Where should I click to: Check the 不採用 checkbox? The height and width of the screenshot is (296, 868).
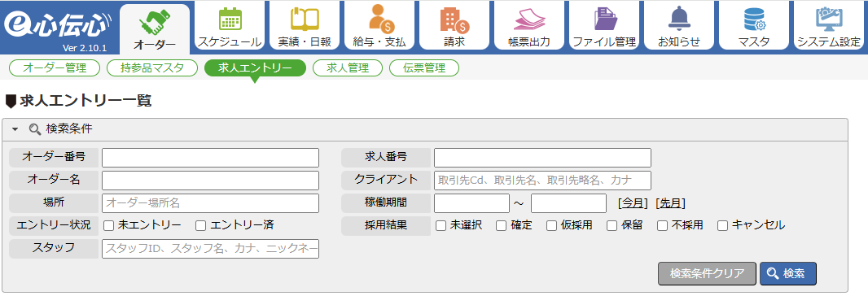click(x=663, y=225)
